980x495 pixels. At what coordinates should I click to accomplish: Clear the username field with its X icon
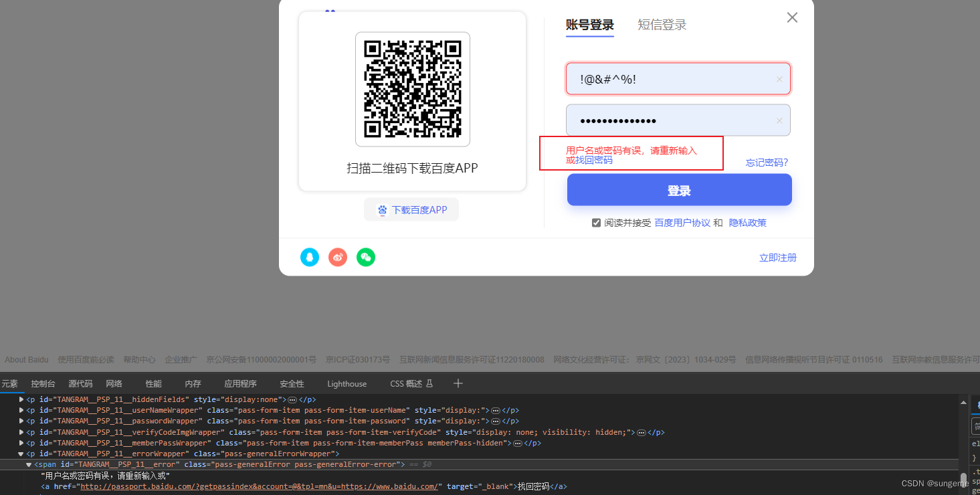click(779, 79)
